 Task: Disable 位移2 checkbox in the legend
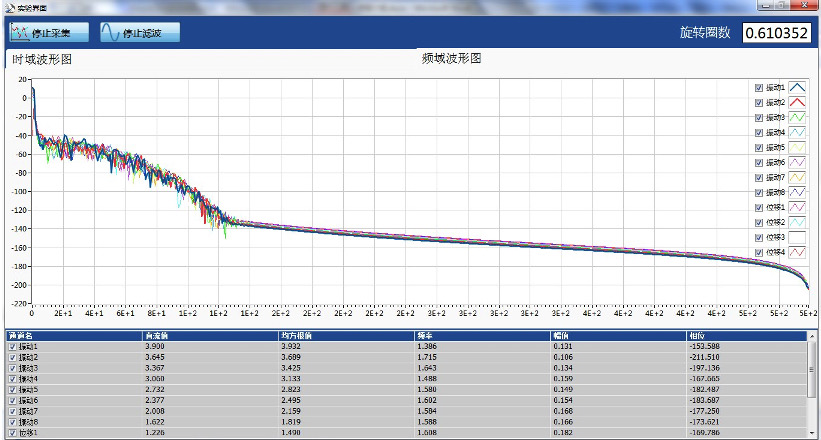click(x=759, y=222)
